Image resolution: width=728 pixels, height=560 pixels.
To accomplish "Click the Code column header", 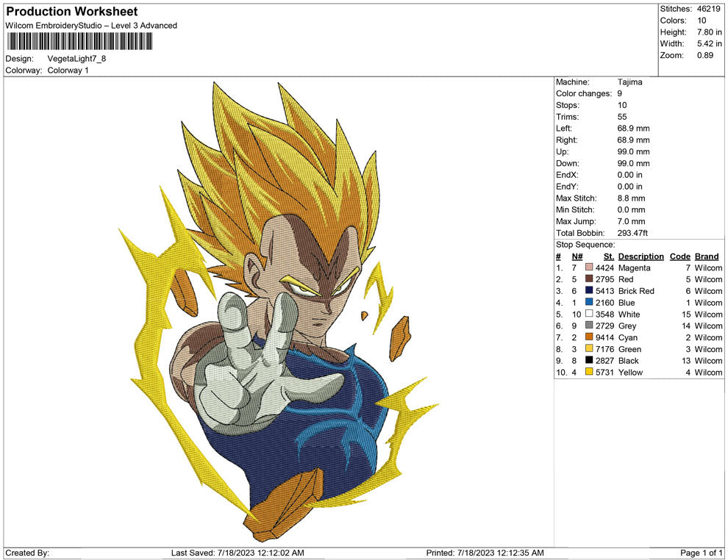I will point(679,256).
